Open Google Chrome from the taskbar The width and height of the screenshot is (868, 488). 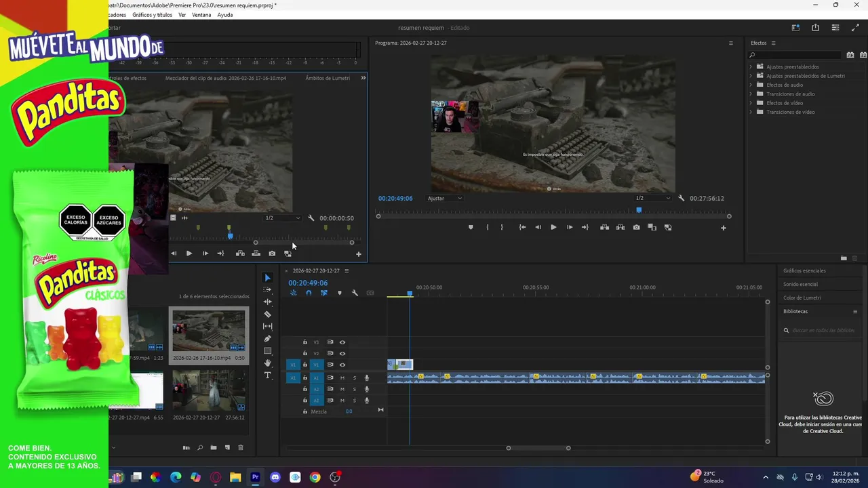(x=315, y=477)
